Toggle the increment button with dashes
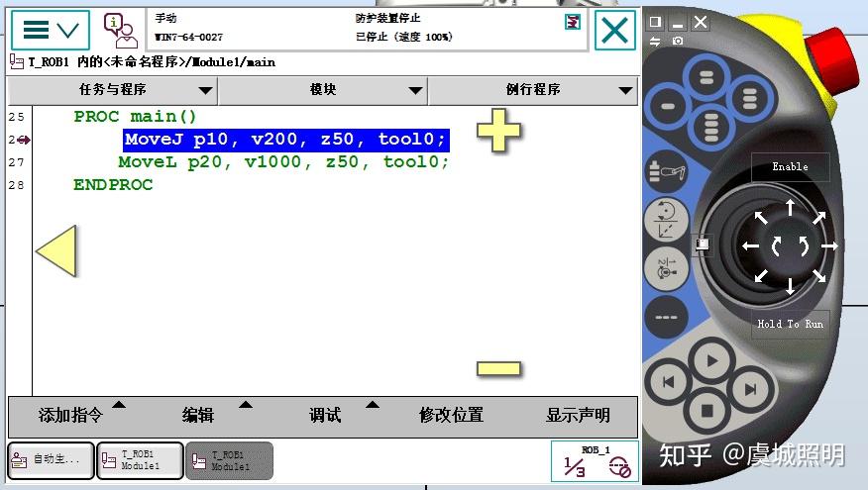Screen dimensions: 868x490 point(667,318)
